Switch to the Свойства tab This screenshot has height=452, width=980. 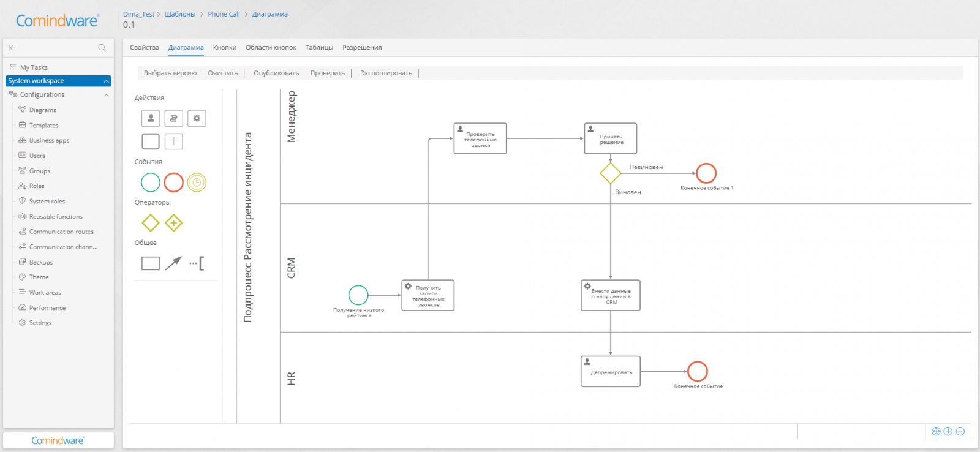(x=145, y=48)
